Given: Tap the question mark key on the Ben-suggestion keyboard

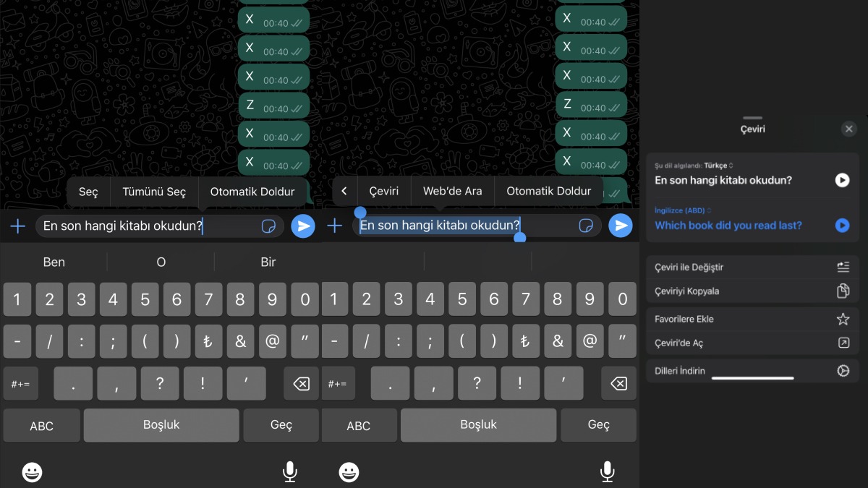Looking at the screenshot, I should (x=160, y=384).
